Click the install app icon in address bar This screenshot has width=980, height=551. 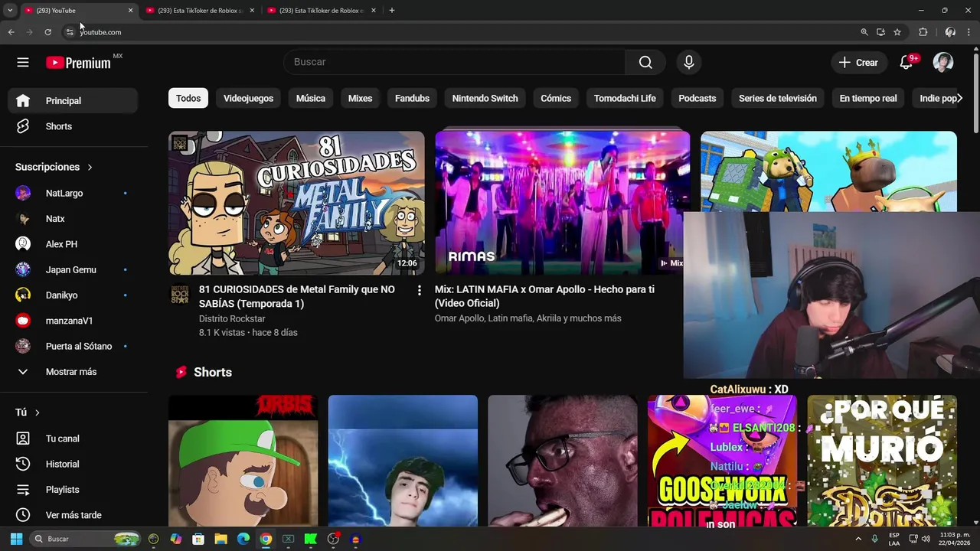coord(880,32)
